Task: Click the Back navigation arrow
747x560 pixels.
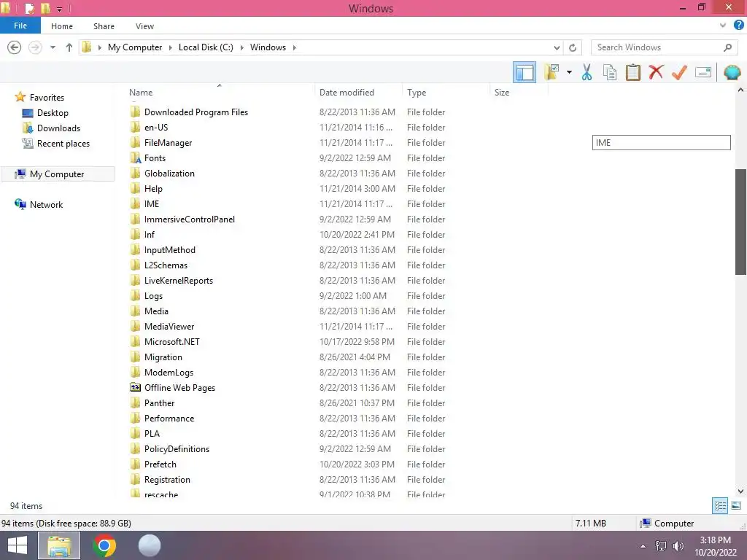Action: pyautogui.click(x=15, y=47)
